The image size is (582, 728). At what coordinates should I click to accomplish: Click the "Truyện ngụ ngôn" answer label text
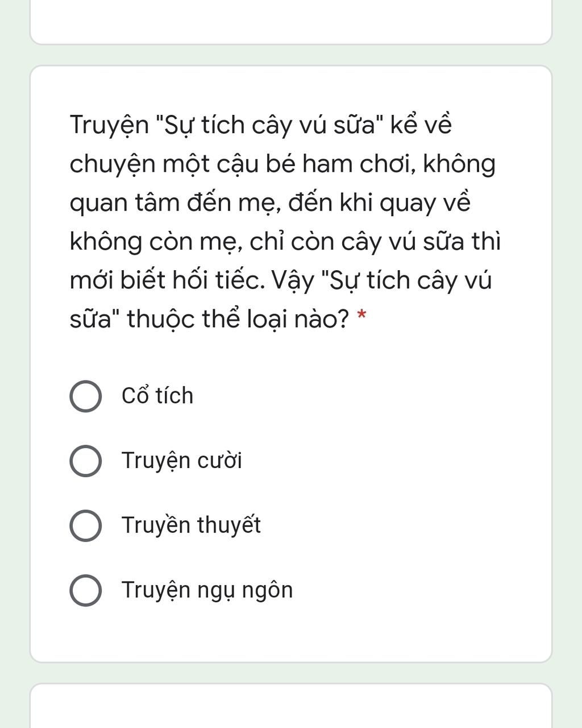207,590
